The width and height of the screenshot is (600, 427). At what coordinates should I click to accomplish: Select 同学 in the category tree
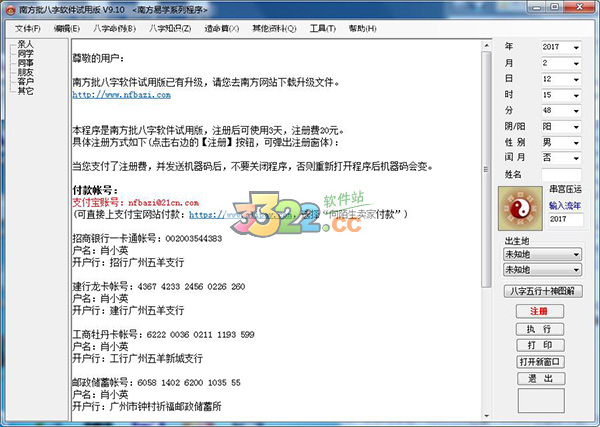click(x=25, y=54)
